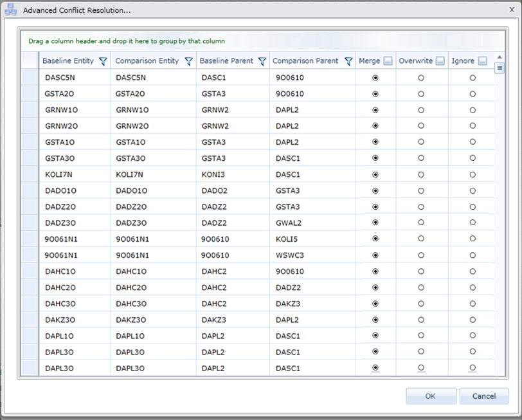Open filter for Baseline Entity column
The width and height of the screenshot is (522, 420).
pyautogui.click(x=103, y=62)
